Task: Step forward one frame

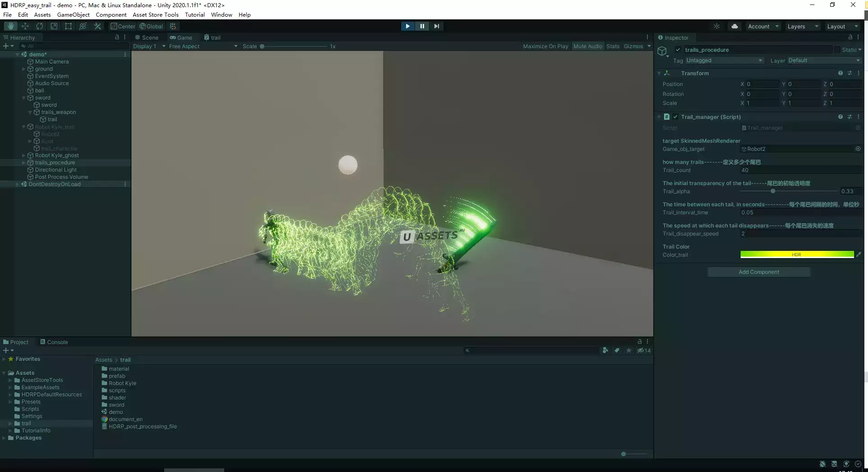Action: point(436,26)
